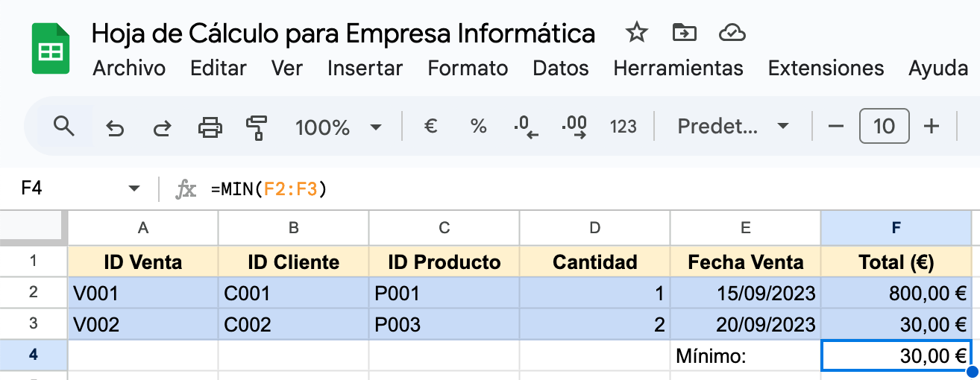
Task: Print the spreadsheet
Action: (x=210, y=127)
